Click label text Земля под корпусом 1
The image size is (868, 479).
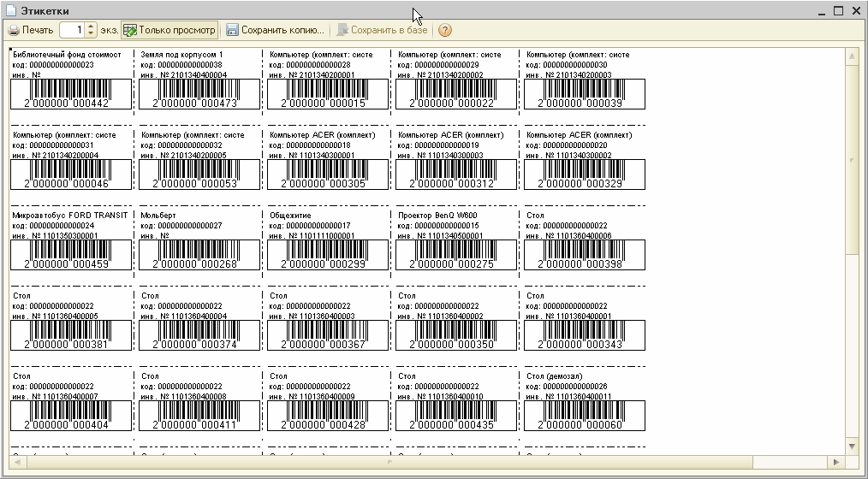click(181, 55)
